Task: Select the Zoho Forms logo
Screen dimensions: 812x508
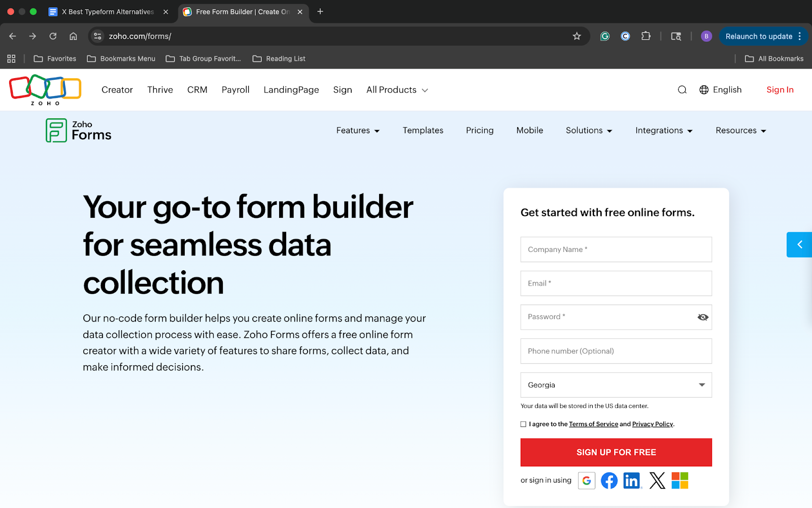Action: pyautogui.click(x=78, y=130)
